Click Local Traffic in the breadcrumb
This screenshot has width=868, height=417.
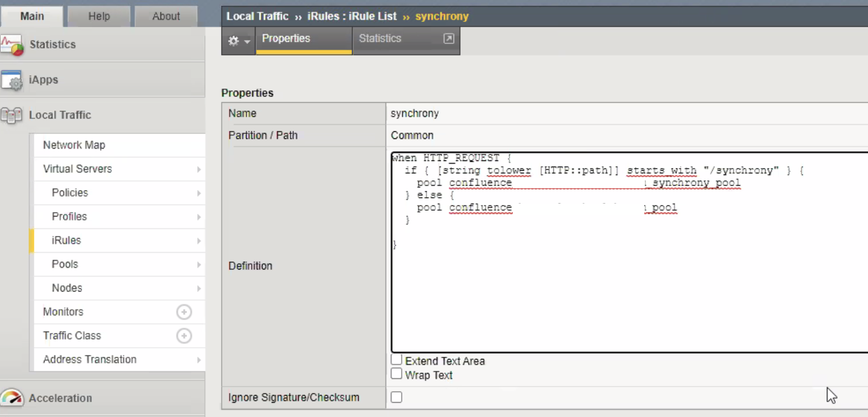click(x=257, y=17)
